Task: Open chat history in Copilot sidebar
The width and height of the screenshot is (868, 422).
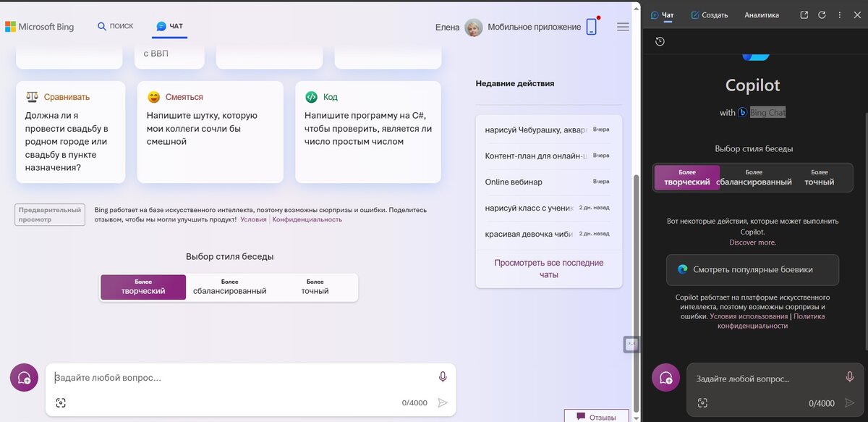Action: tap(660, 41)
